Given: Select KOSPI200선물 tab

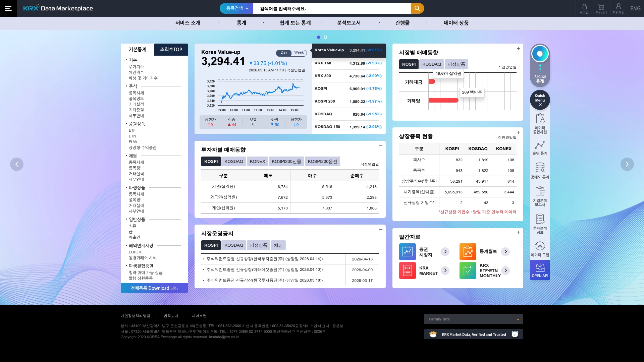Looking at the screenshot, I should click(x=286, y=162).
